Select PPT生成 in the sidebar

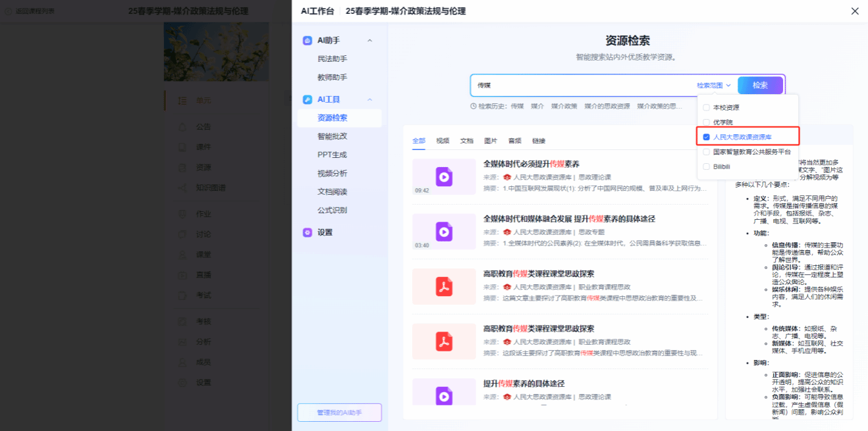click(332, 155)
